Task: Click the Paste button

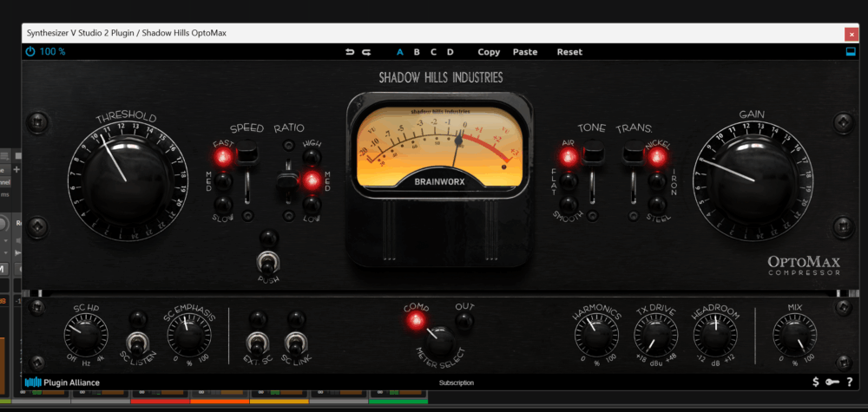Action: point(525,52)
